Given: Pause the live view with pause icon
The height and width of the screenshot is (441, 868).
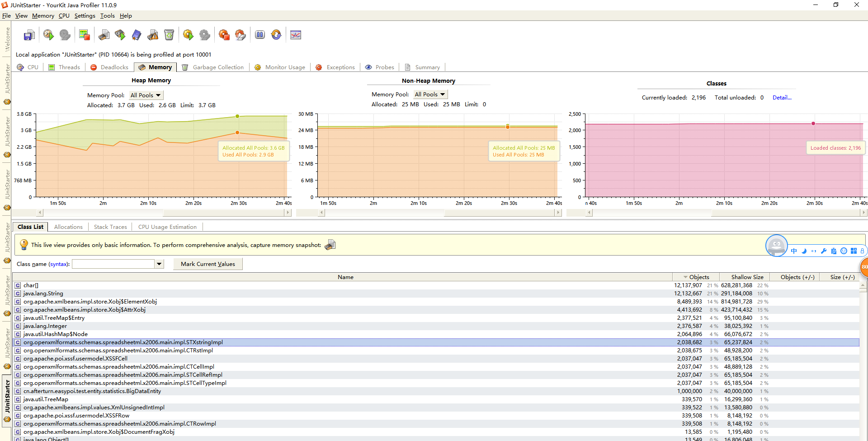Looking at the screenshot, I should coord(260,35).
